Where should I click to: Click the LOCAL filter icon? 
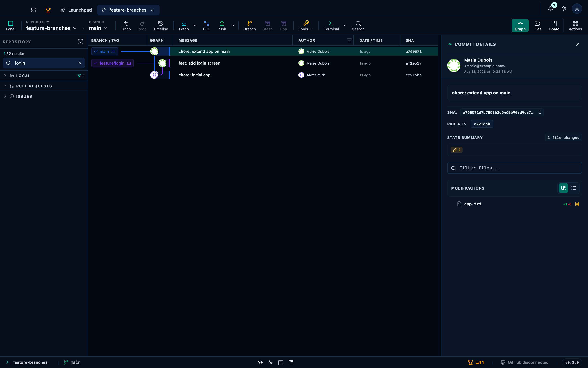[x=79, y=76]
